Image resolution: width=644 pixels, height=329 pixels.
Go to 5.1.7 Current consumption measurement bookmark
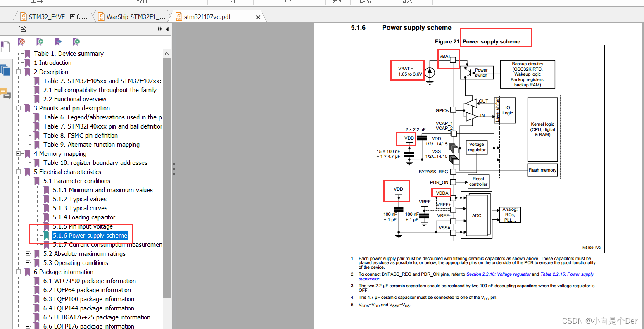click(x=107, y=245)
